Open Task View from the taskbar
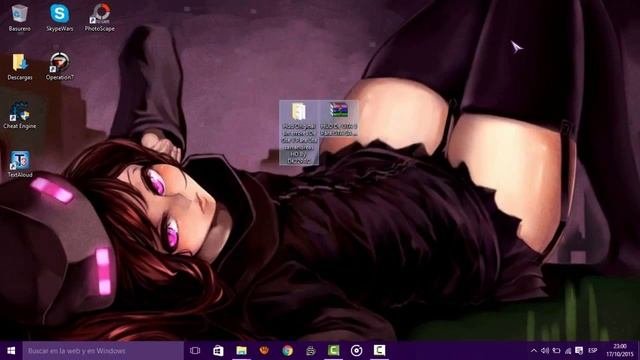 (x=195, y=351)
